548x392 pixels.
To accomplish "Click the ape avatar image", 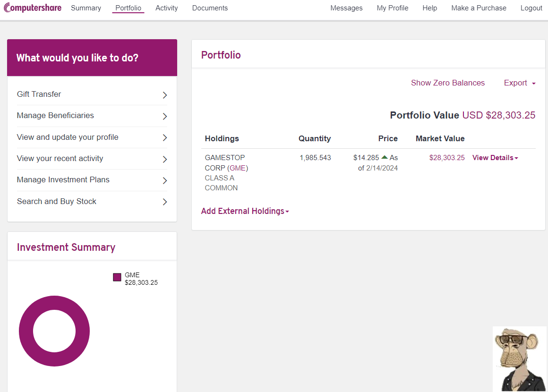I will (x=519, y=358).
